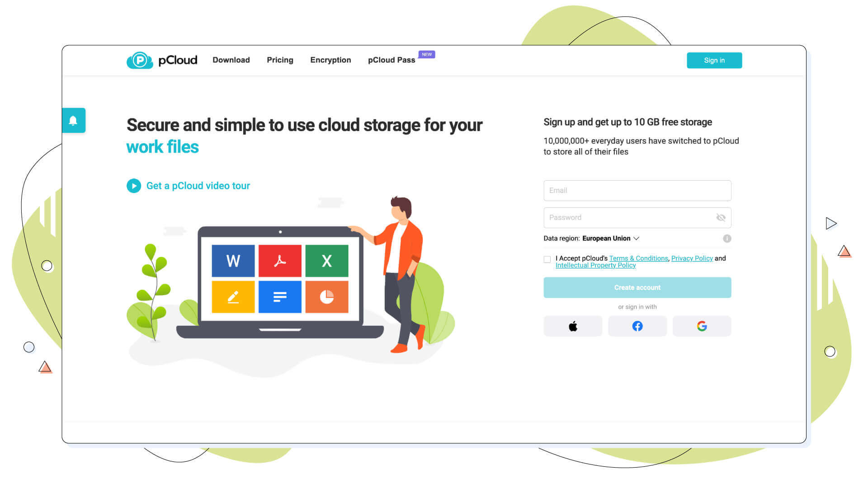This screenshot has height=488, width=868.
Task: Focus the Password input field
Action: [x=637, y=218]
